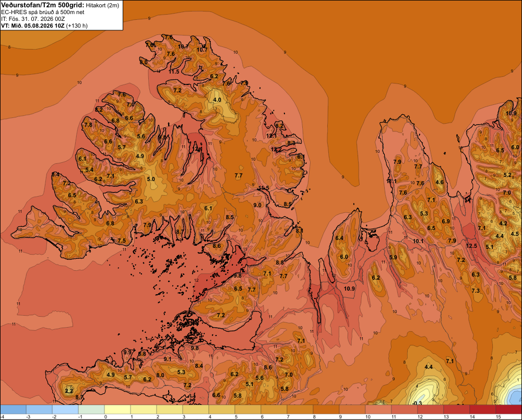Viewport: 522px width, 420px height.
Task: Click the 2.2 temperature label
Action: click(69, 391)
